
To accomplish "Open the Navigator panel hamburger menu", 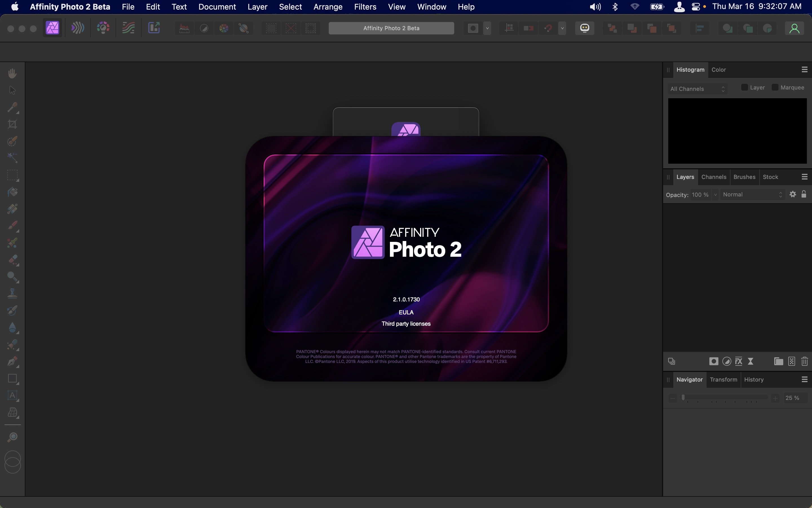I will click(804, 379).
